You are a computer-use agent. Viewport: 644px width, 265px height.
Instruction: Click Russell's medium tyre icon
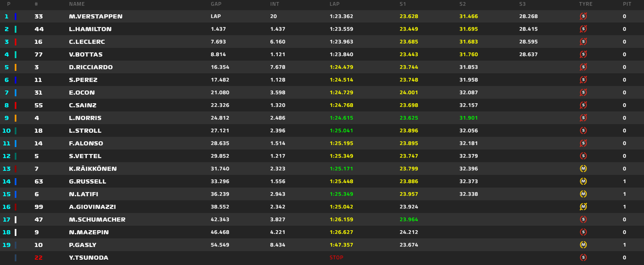[x=583, y=181]
